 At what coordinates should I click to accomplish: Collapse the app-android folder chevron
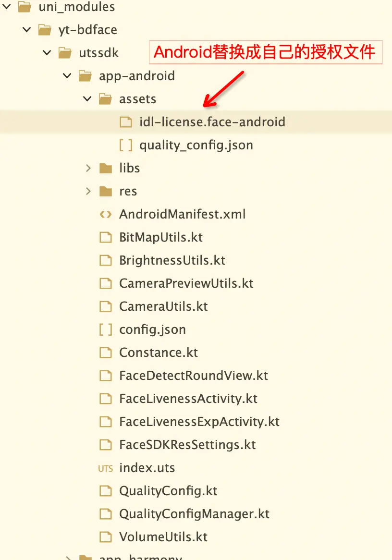(67, 76)
